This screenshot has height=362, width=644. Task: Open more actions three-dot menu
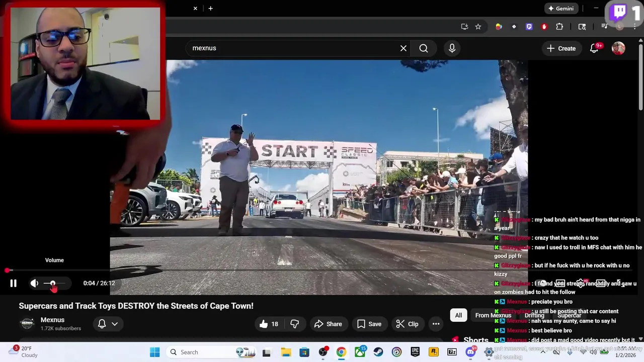point(436,324)
